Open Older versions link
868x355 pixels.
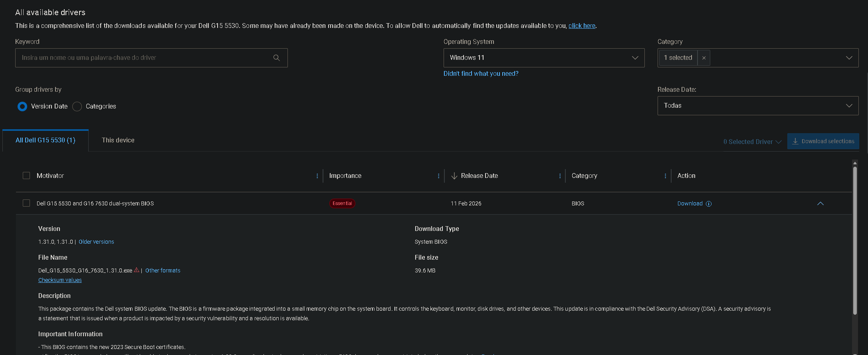tap(96, 242)
